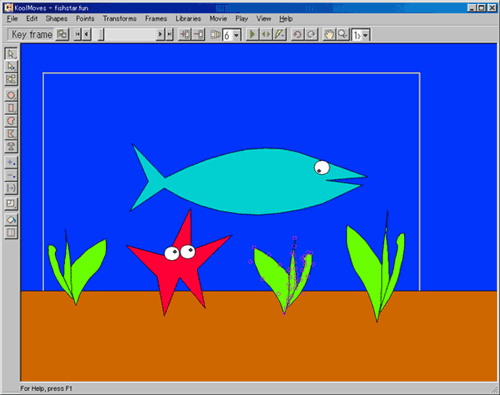500x395 pixels.
Task: Step back to the previous frame
Action: tap(87, 34)
